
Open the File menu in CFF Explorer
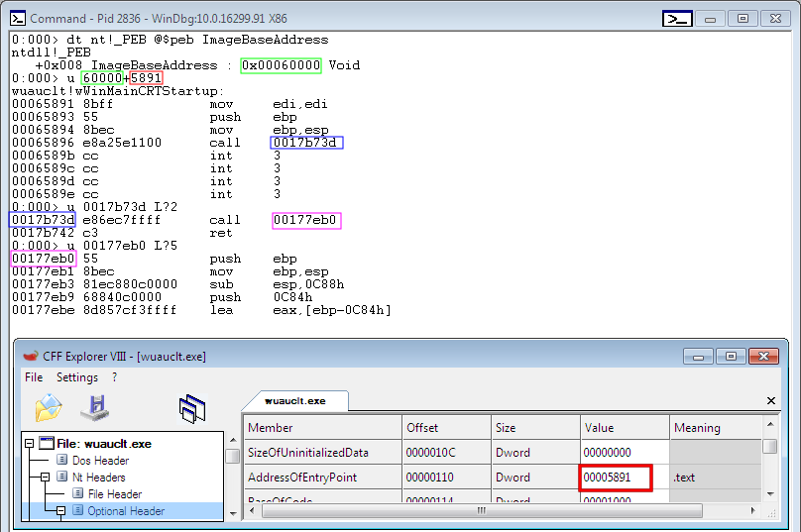(x=34, y=377)
